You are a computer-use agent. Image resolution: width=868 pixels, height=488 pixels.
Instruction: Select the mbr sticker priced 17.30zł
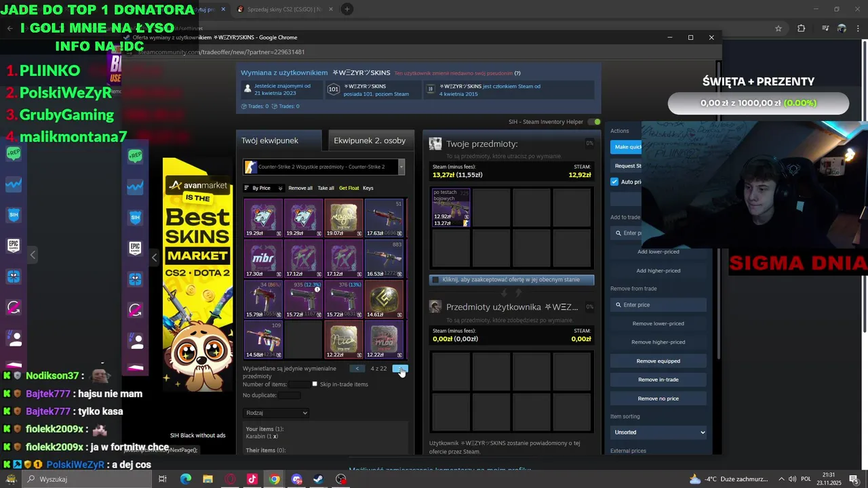click(x=263, y=258)
